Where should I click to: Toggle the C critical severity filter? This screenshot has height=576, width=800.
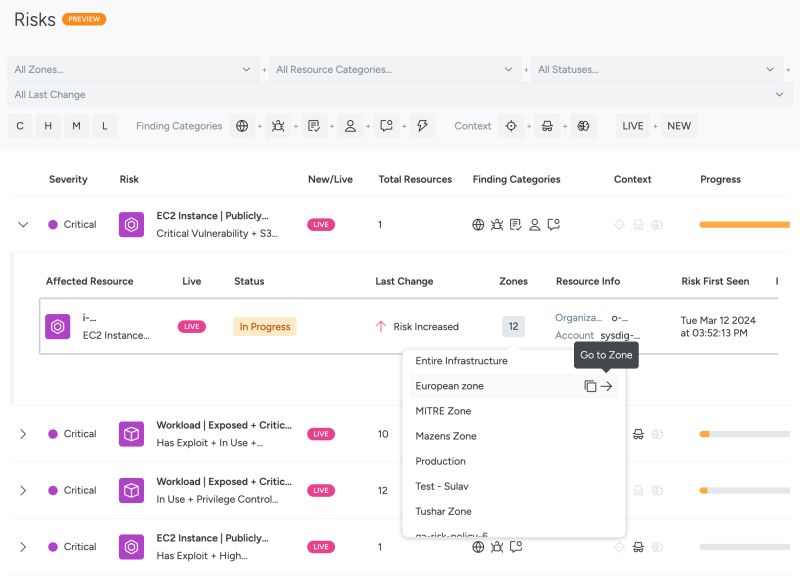point(18,126)
